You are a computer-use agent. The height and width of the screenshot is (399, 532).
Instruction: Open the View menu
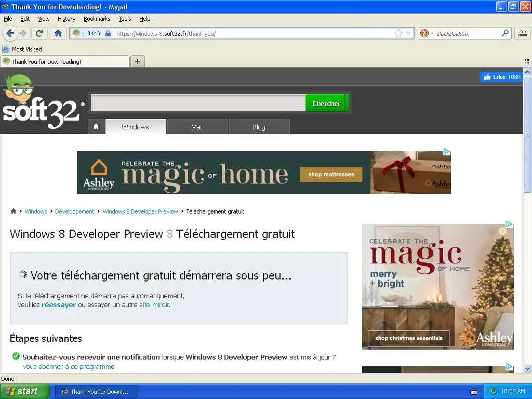(44, 19)
